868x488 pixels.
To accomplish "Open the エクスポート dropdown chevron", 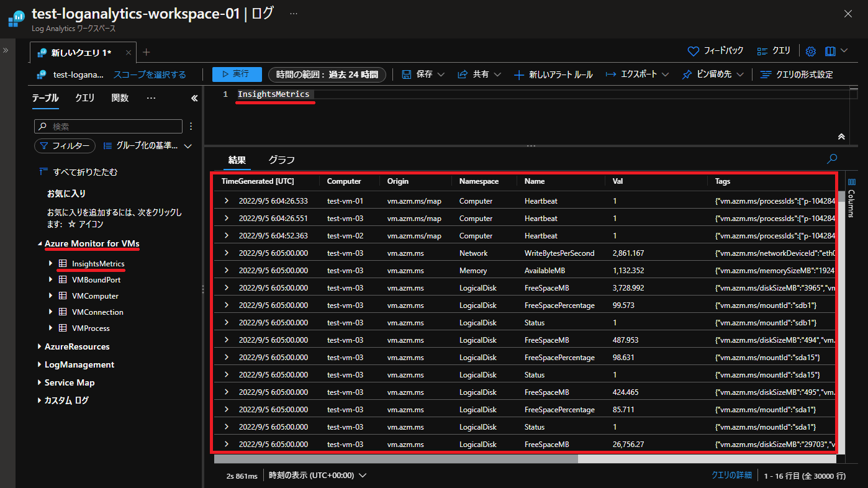I will (x=665, y=75).
